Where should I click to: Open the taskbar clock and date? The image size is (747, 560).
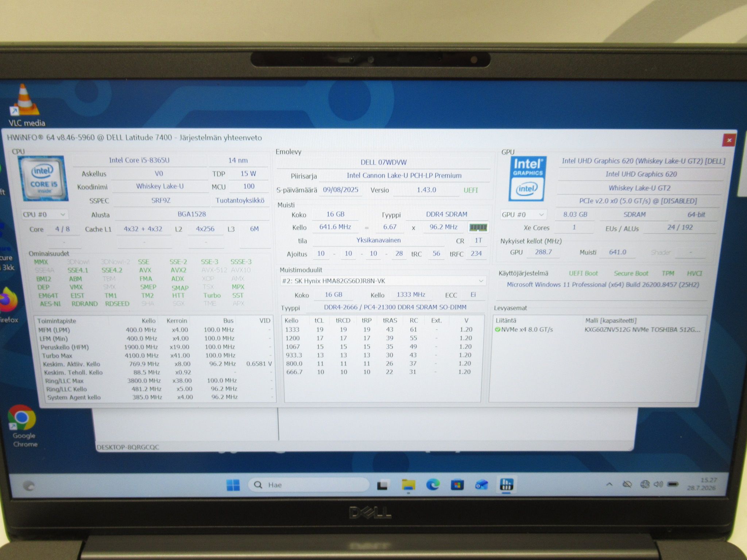701,484
